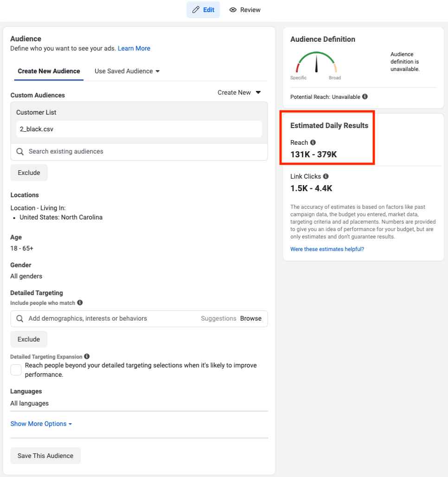448x477 pixels.
Task: Click info icon next to Potential Reach
Action: [x=365, y=97]
